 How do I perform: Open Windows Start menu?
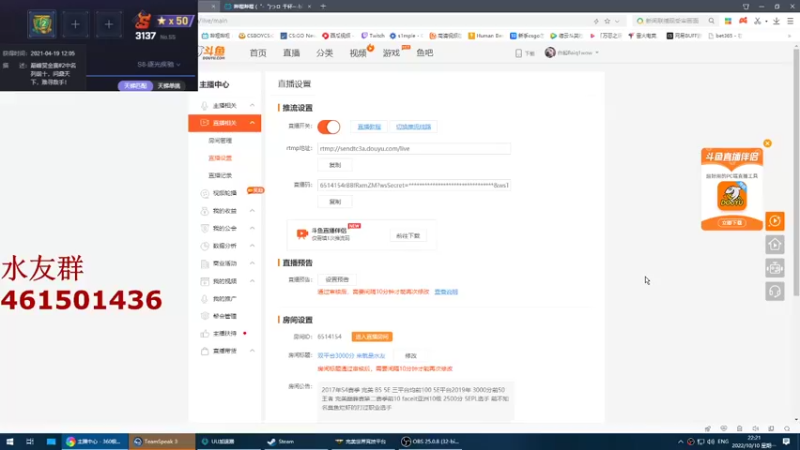click(10, 441)
